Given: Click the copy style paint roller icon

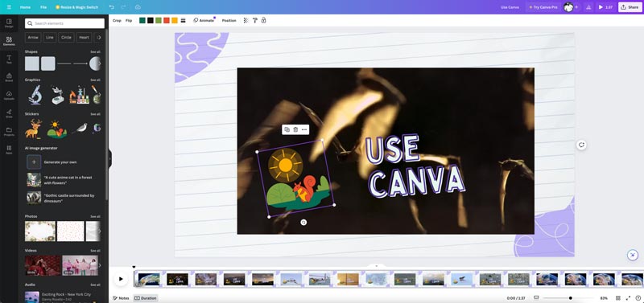Looking at the screenshot, I should tap(254, 20).
